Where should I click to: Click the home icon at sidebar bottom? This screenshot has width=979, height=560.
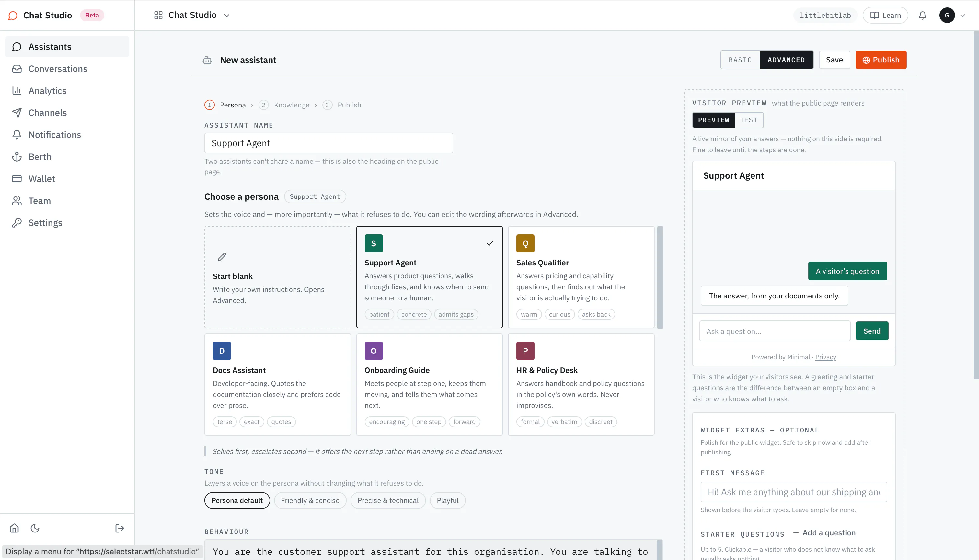pyautogui.click(x=14, y=528)
